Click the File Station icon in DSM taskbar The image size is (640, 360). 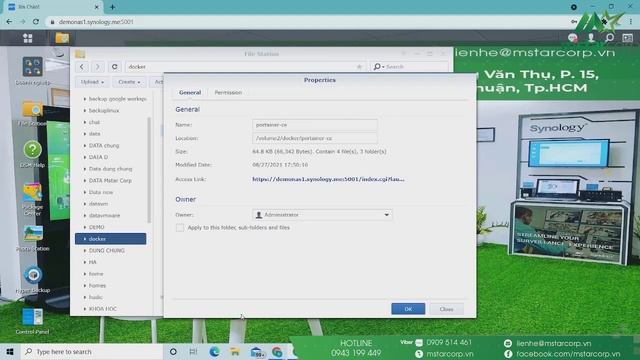tap(62, 38)
